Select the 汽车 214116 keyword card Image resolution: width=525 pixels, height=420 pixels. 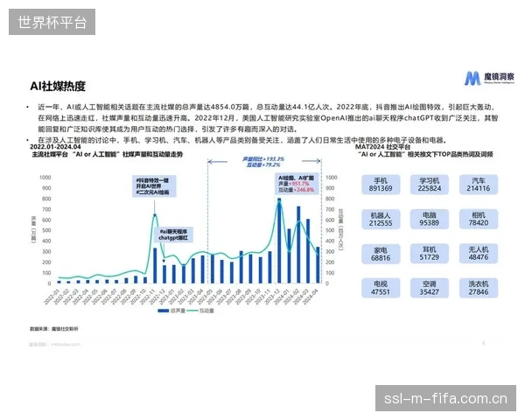478,185
